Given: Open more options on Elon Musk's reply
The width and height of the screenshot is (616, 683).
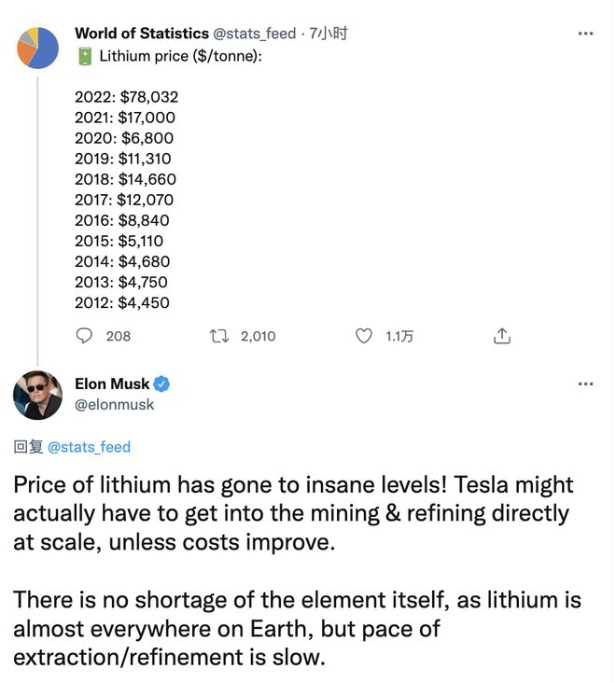Looking at the screenshot, I should point(585,384).
